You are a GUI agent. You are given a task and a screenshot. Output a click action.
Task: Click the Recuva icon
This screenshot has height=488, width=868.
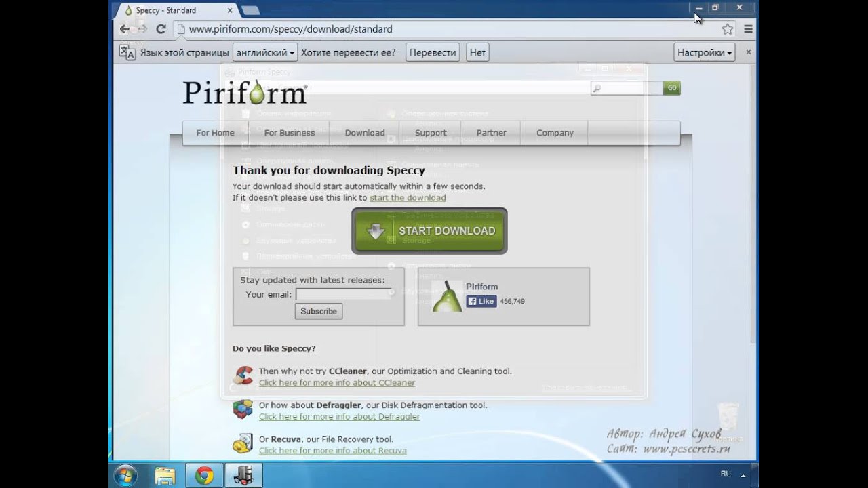[x=243, y=444]
